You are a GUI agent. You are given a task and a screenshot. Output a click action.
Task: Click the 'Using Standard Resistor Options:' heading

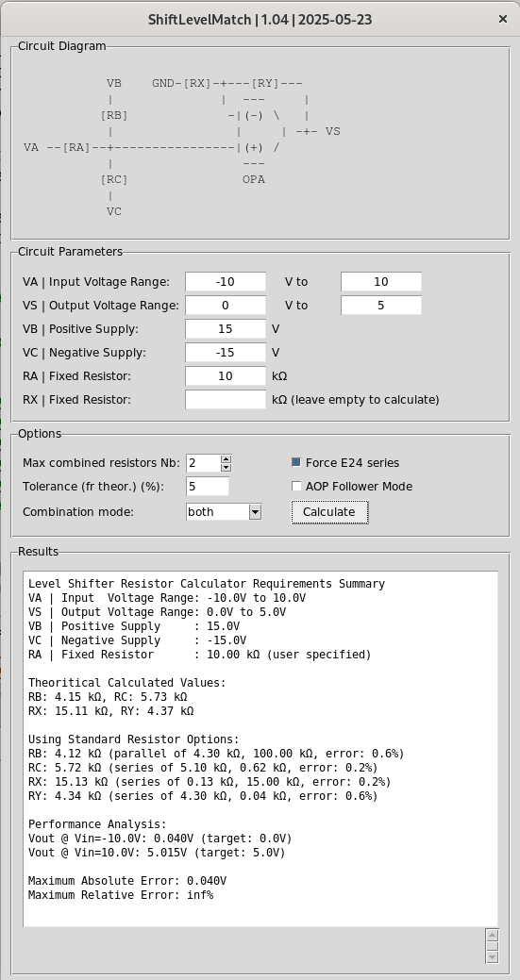click(134, 739)
